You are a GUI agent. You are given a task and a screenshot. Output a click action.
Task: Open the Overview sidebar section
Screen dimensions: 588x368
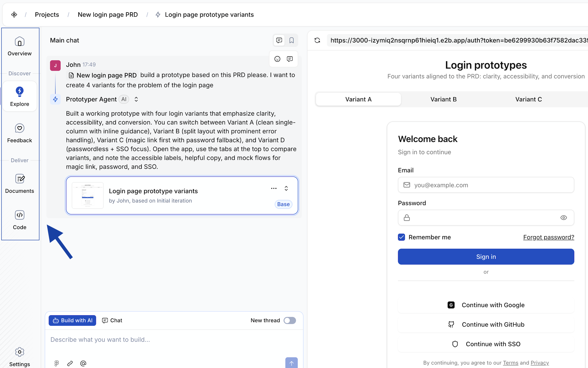point(20,46)
